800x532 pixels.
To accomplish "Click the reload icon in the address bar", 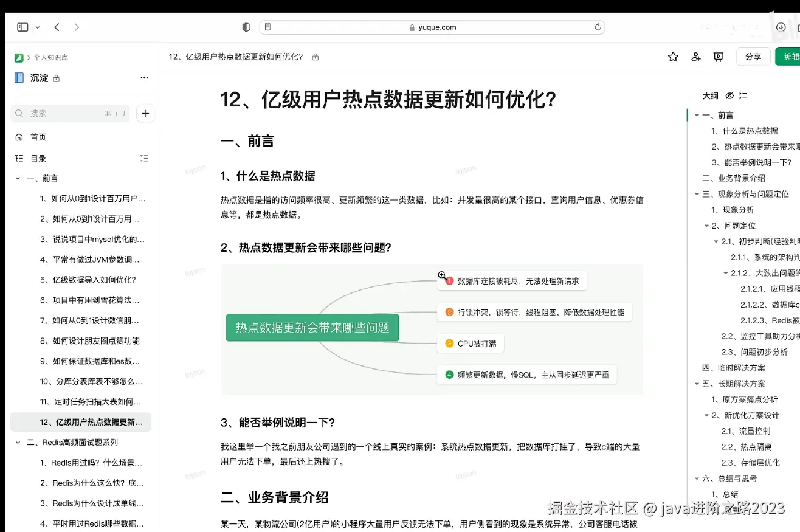I will click(x=598, y=27).
